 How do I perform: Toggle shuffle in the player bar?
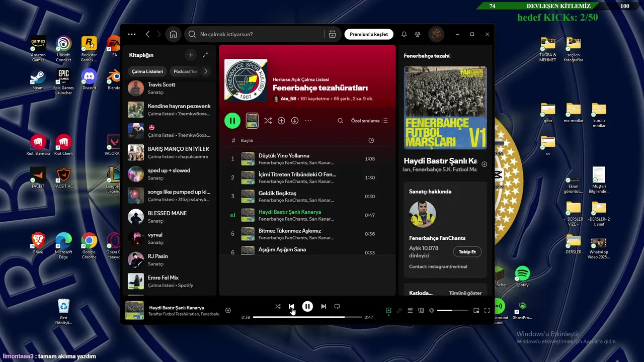pos(278,306)
